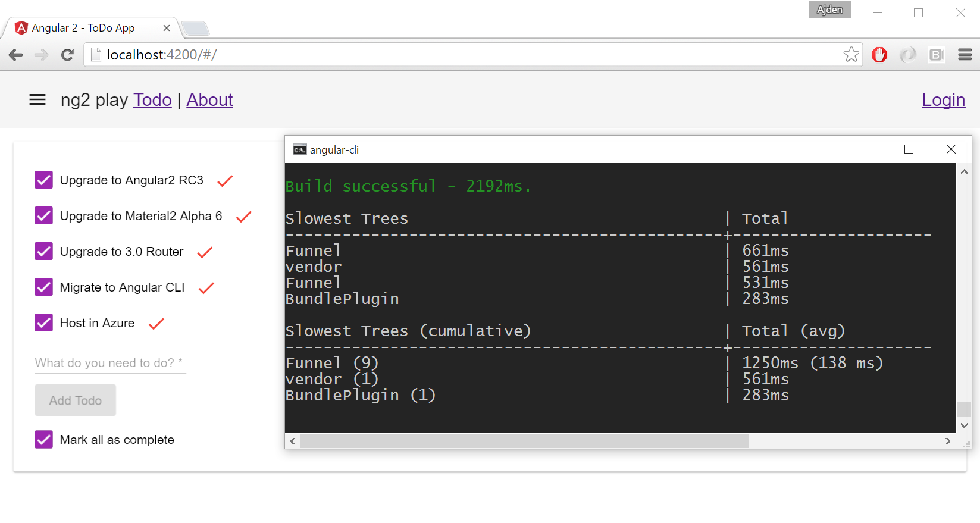This screenshot has width=980, height=523.
Task: Click the angular-cli window title text
Action: coord(334,150)
